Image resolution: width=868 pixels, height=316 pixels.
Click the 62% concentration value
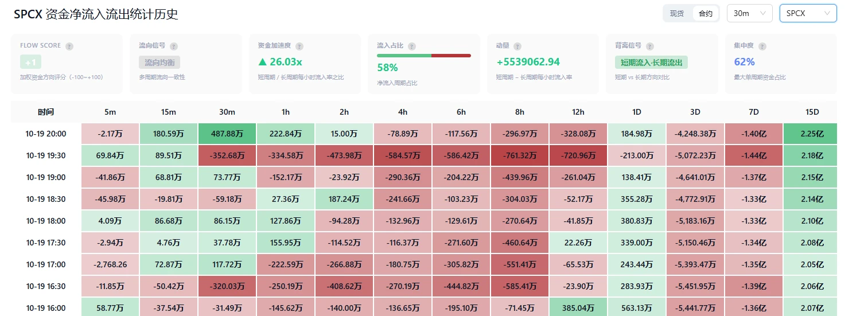pyautogui.click(x=744, y=62)
